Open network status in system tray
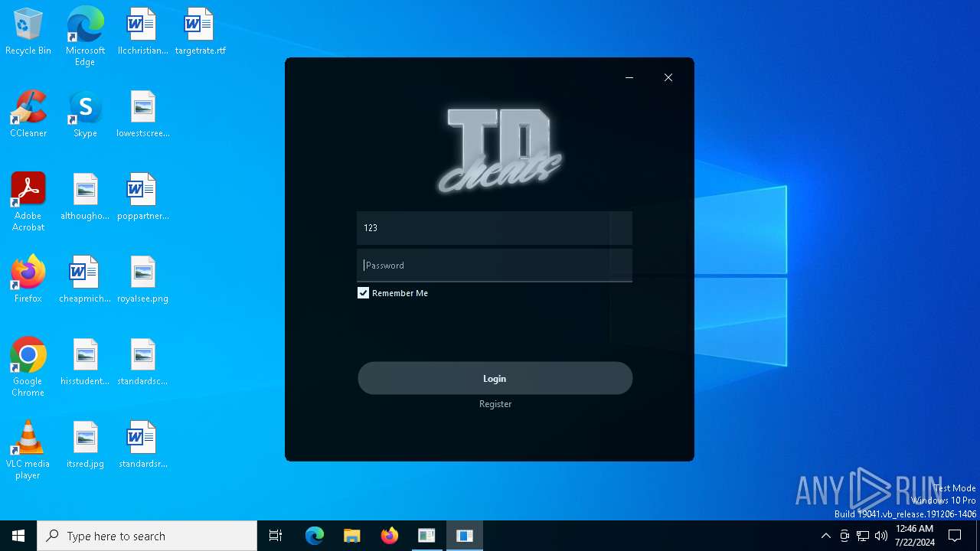The height and width of the screenshot is (551, 980). click(863, 536)
